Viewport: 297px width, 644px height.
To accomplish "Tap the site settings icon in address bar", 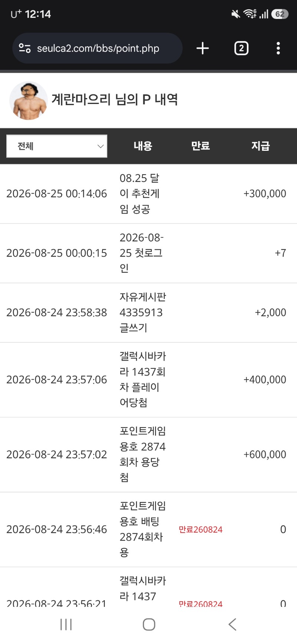I will pyautogui.click(x=25, y=48).
